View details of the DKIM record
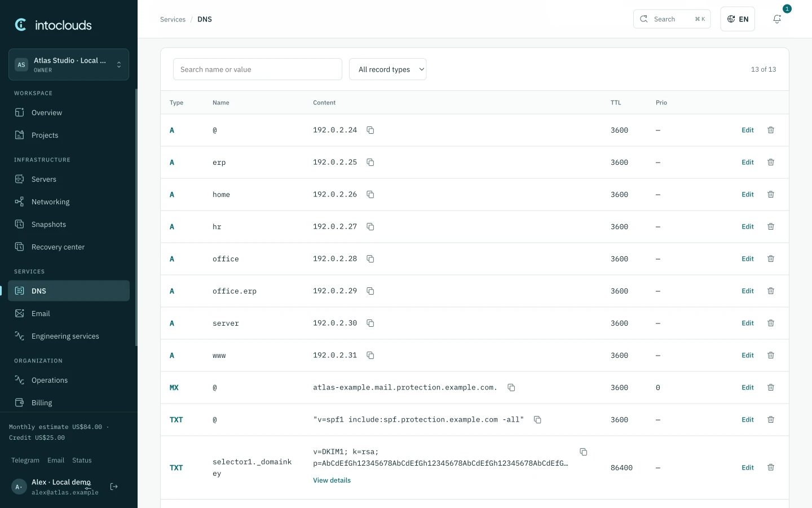This screenshot has width=812, height=508. tap(332, 480)
